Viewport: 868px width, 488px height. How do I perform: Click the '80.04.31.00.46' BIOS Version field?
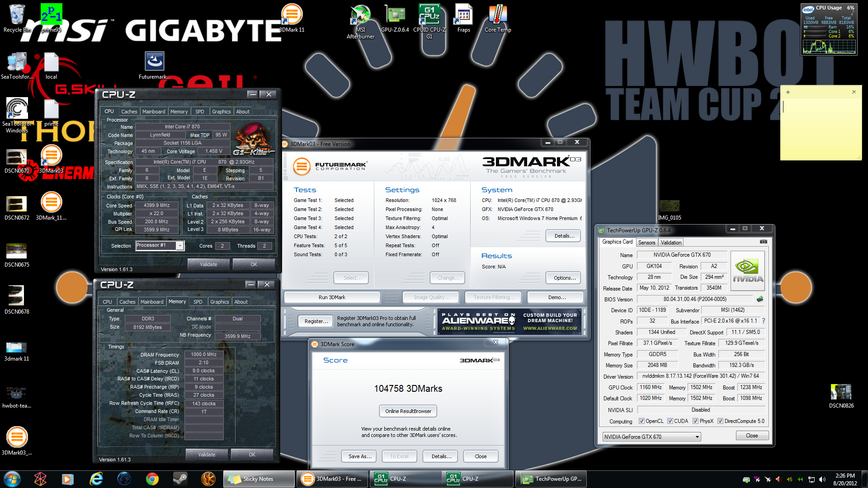pyautogui.click(x=695, y=299)
